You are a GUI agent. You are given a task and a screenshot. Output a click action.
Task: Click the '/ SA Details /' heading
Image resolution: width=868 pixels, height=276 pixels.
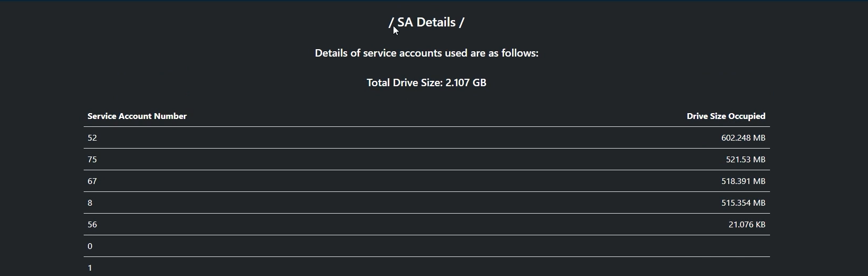(426, 22)
